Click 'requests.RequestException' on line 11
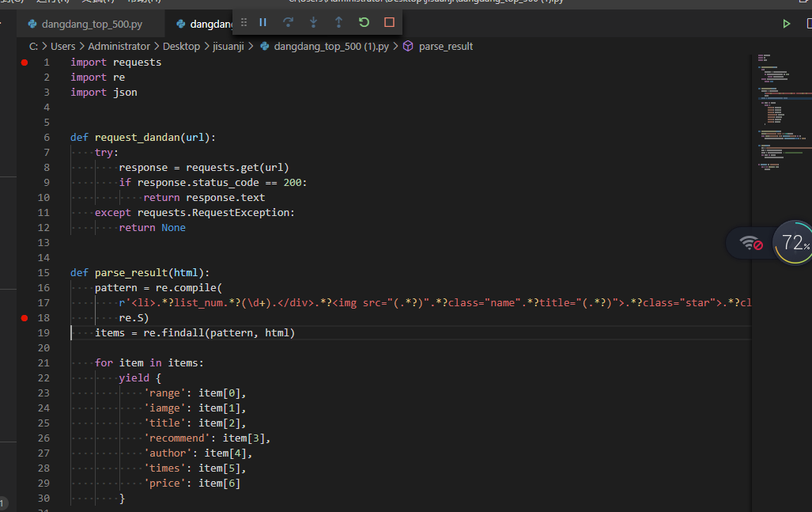Image resolution: width=812 pixels, height=512 pixels. point(213,212)
